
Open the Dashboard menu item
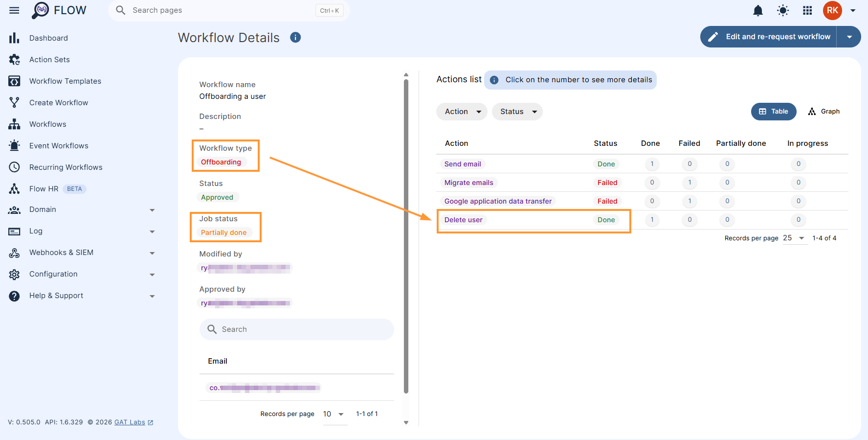click(x=48, y=38)
